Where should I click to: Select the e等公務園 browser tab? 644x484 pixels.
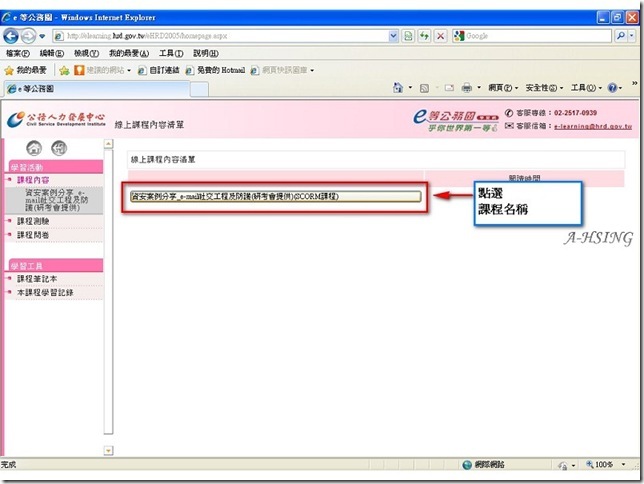click(x=97, y=89)
